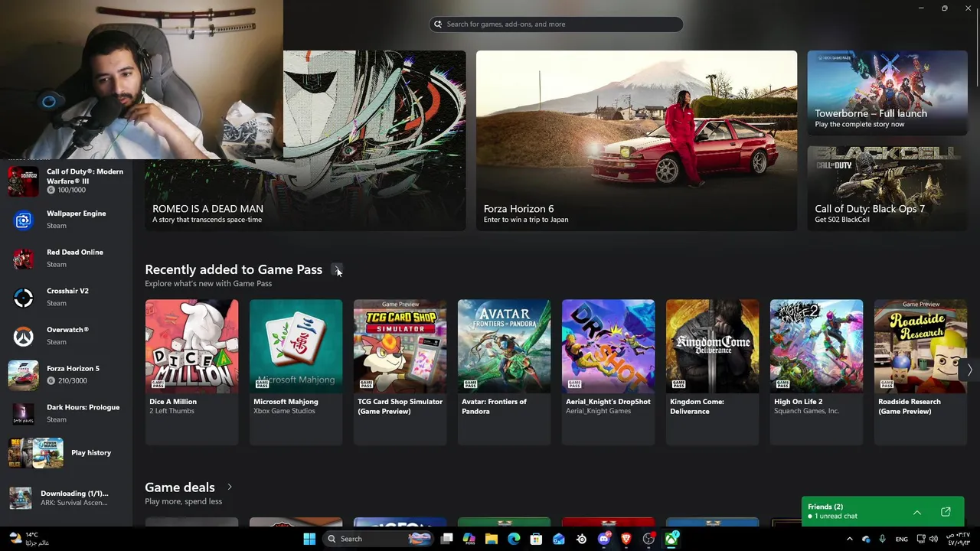The height and width of the screenshot is (551, 980).
Task: Open volume control in system tray
Action: coord(933,539)
